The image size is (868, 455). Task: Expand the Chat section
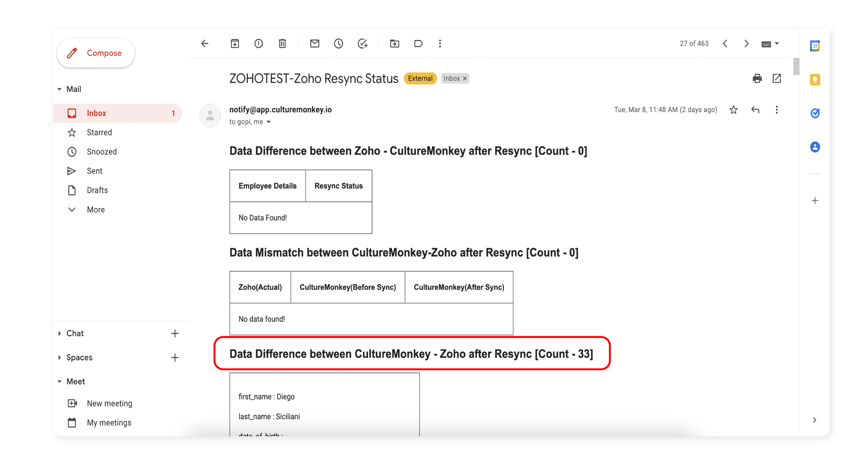60,333
